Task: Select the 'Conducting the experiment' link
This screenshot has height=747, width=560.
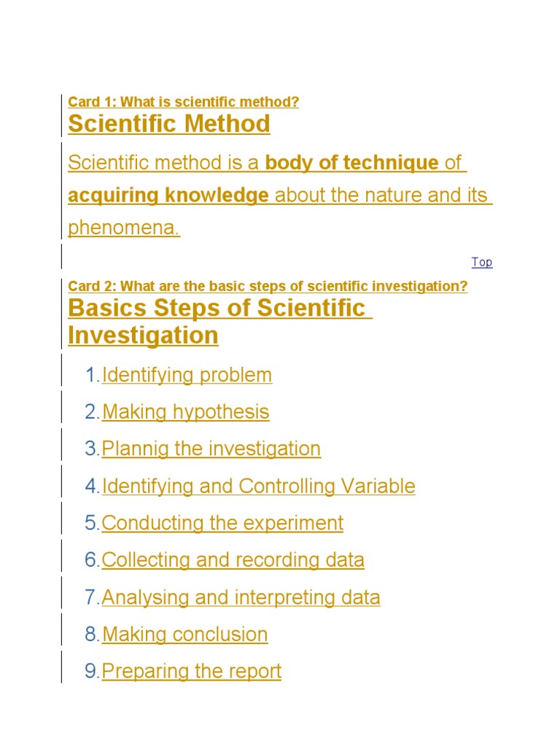Action: 222,523
